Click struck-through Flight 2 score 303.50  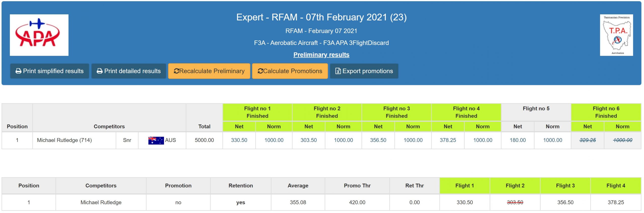(515, 202)
